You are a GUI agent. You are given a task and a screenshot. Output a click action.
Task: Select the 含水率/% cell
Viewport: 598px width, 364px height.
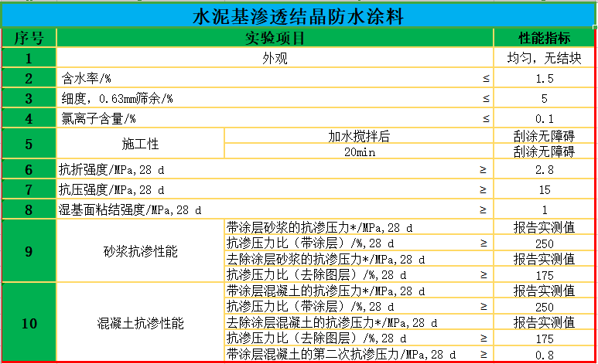pyautogui.click(x=275, y=78)
